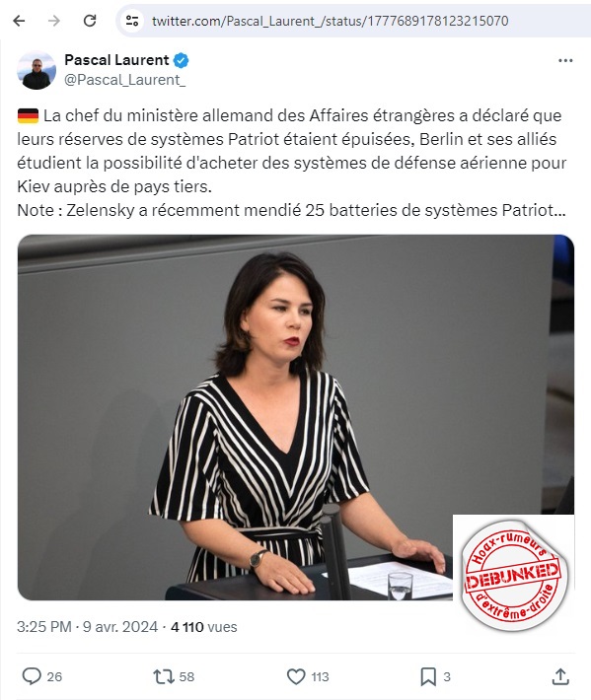Like the tweet with the heart icon
The image size is (591, 700).
[296, 676]
